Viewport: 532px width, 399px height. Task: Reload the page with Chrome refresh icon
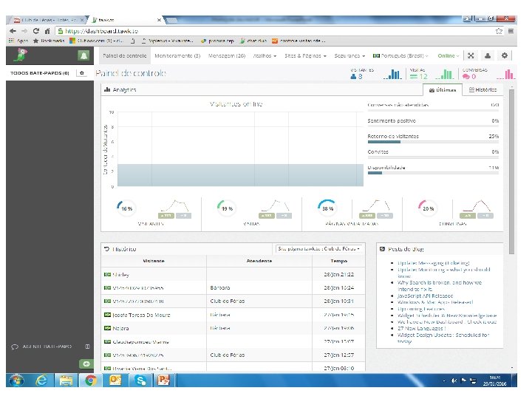pos(36,31)
